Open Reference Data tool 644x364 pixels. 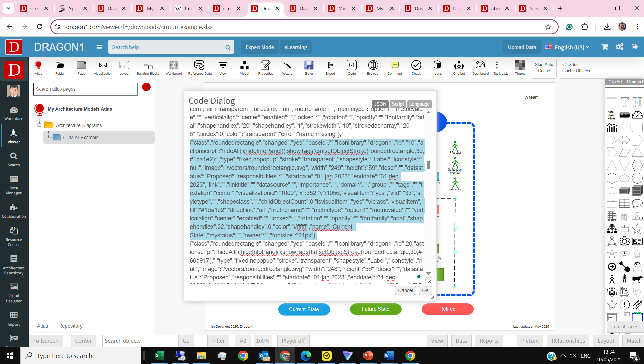200,68
